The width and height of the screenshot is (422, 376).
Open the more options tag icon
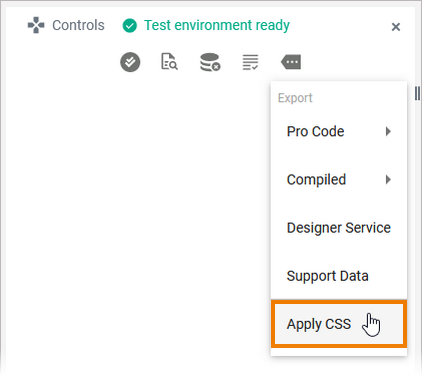click(x=291, y=62)
